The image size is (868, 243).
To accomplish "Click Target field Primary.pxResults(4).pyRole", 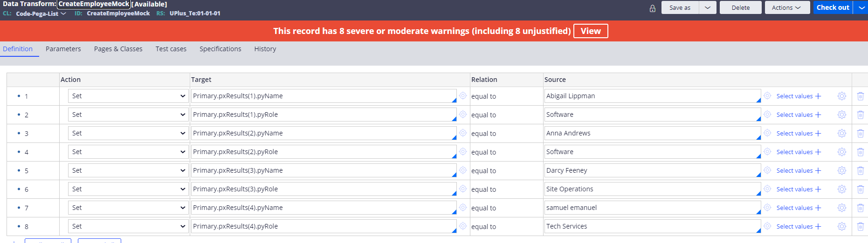I will coord(324,226).
